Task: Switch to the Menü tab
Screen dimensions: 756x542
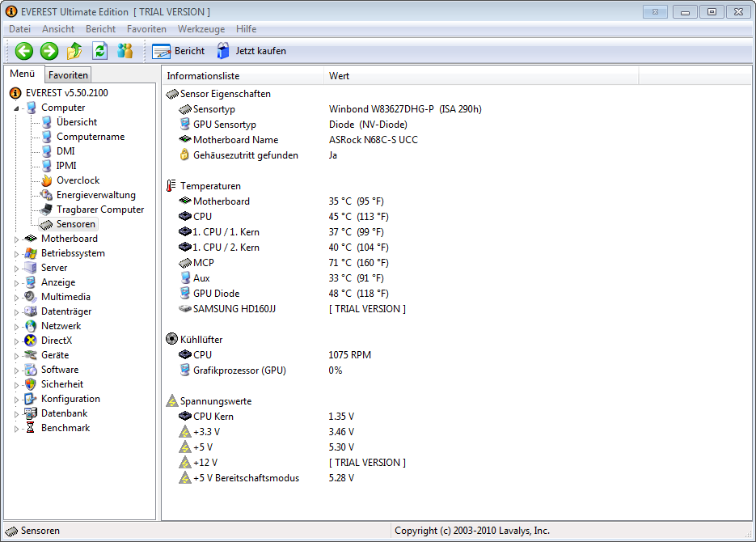Action: 23,74
